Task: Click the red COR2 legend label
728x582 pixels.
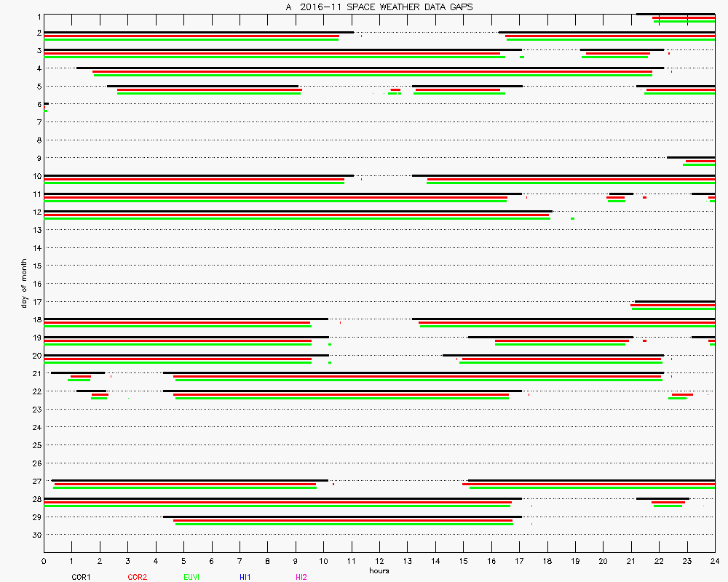Action: click(x=137, y=577)
